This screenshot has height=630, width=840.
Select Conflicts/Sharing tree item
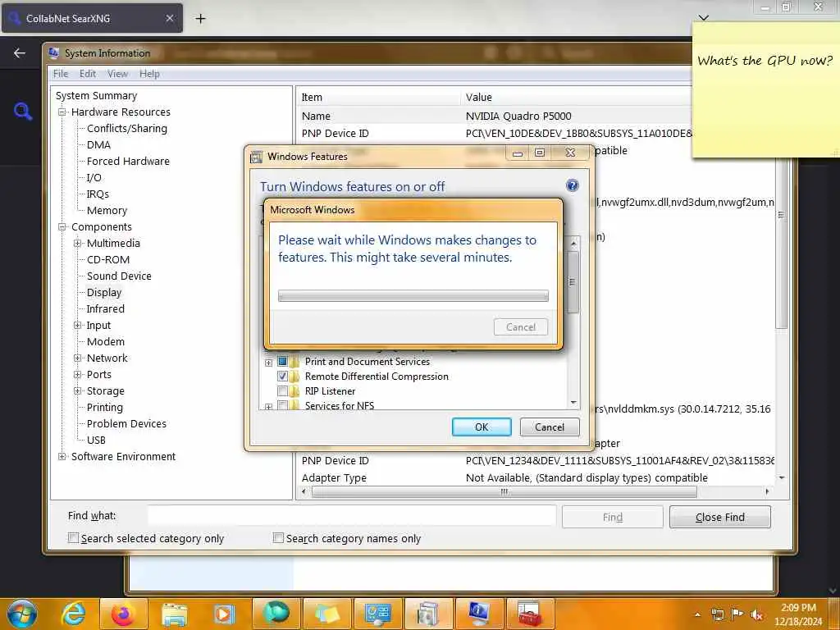[127, 129]
